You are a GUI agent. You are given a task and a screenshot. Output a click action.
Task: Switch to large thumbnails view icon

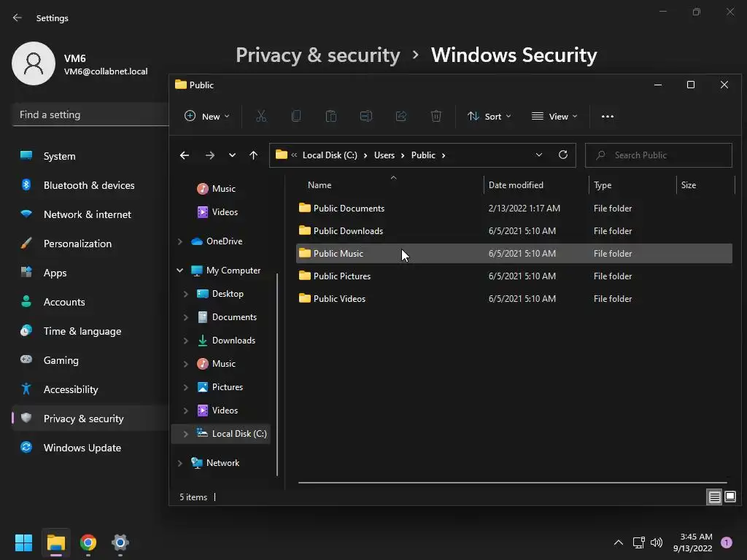point(729,497)
